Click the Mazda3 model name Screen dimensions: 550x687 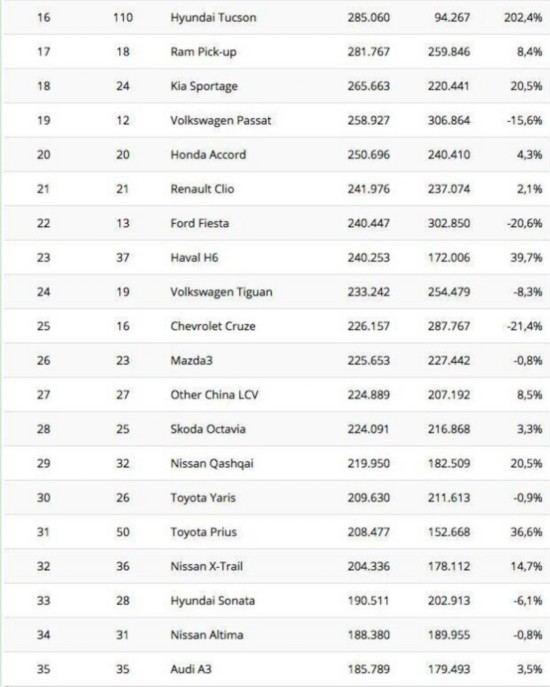pyautogui.click(x=192, y=361)
